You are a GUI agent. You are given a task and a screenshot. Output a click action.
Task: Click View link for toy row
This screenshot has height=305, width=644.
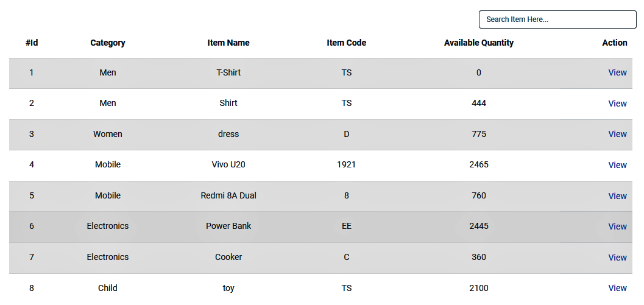(x=617, y=288)
